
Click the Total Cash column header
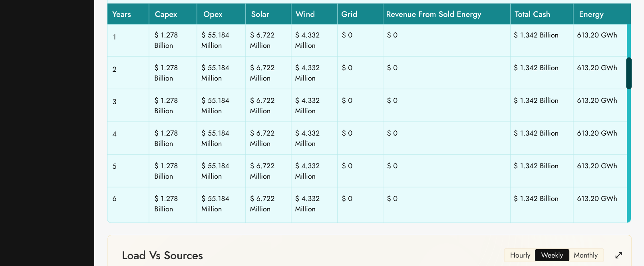pos(532,14)
